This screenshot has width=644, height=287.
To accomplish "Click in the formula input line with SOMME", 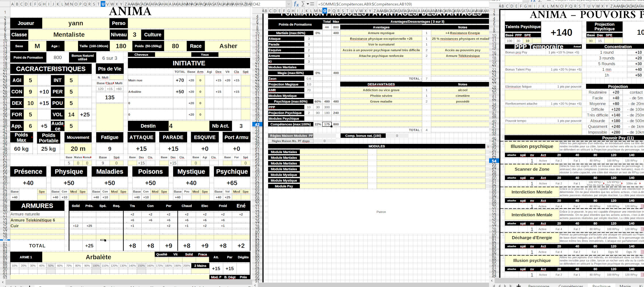I will (x=402, y=4).
